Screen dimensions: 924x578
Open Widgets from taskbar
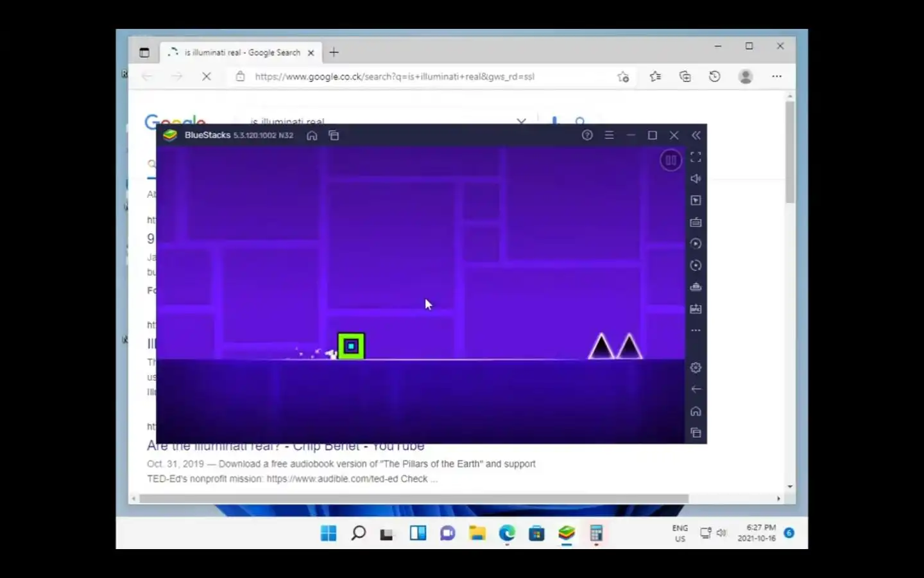pos(418,533)
